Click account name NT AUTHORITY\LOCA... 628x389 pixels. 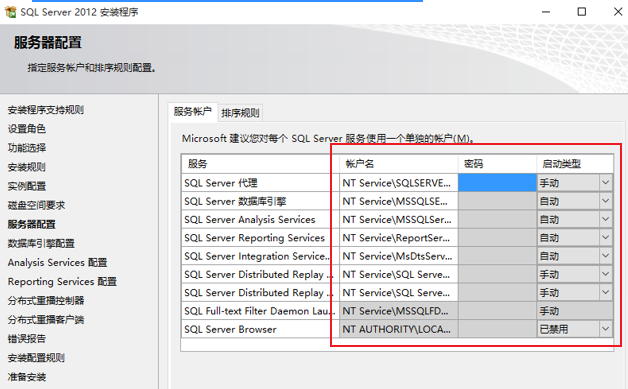click(399, 329)
